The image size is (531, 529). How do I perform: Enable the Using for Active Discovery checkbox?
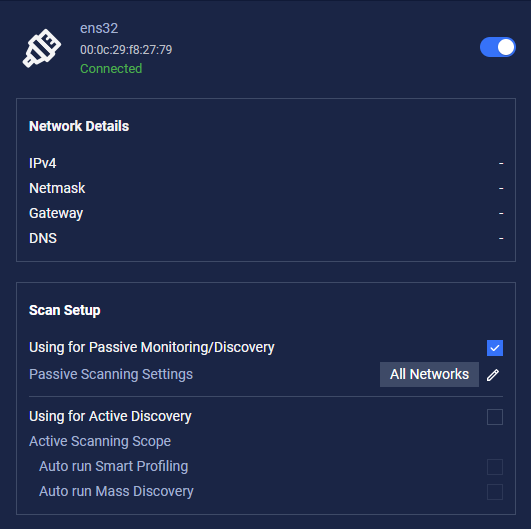point(495,417)
